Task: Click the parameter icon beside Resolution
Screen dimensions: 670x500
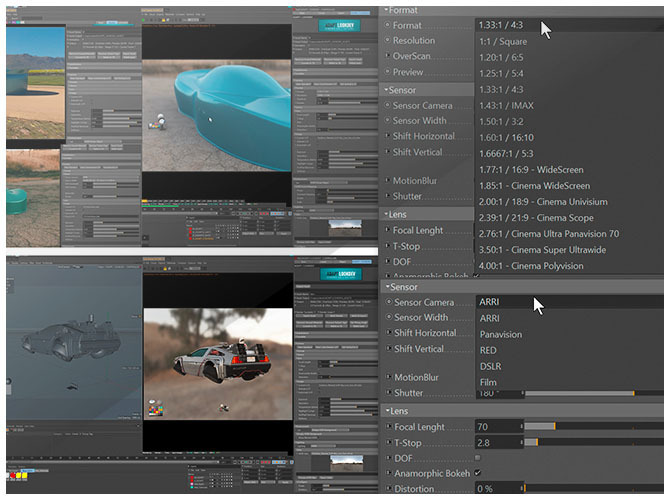Action: tap(387, 40)
